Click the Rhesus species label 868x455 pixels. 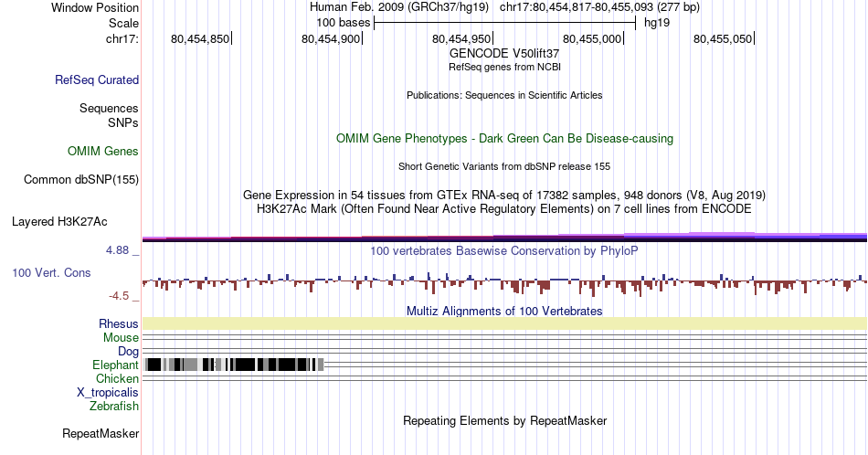coord(119,323)
